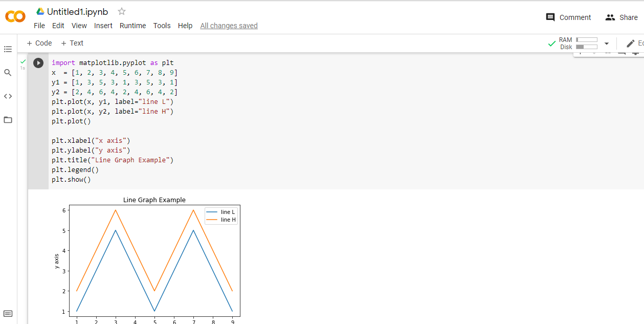Add a new text cell with + Text
This screenshot has width=644, height=324.
click(x=72, y=43)
